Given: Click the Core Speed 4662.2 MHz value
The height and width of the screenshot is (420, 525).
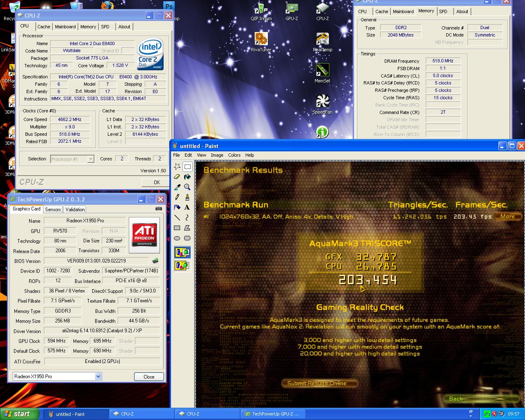Looking at the screenshot, I should click(70, 119).
